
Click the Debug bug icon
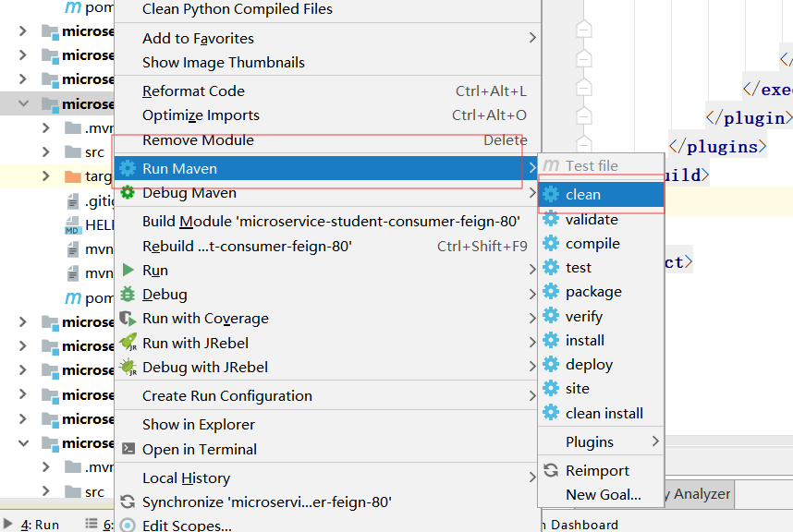[128, 294]
